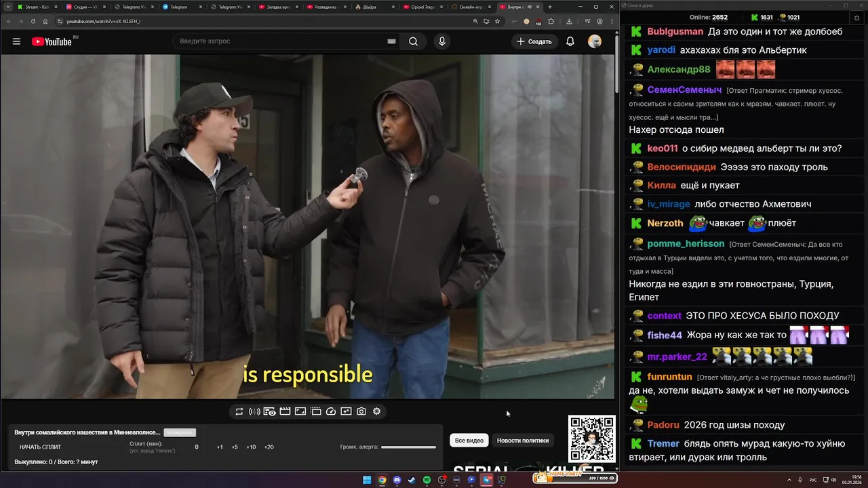Open the YouTube hamburger guide menu
The height and width of the screenshot is (488, 868).
click(16, 41)
